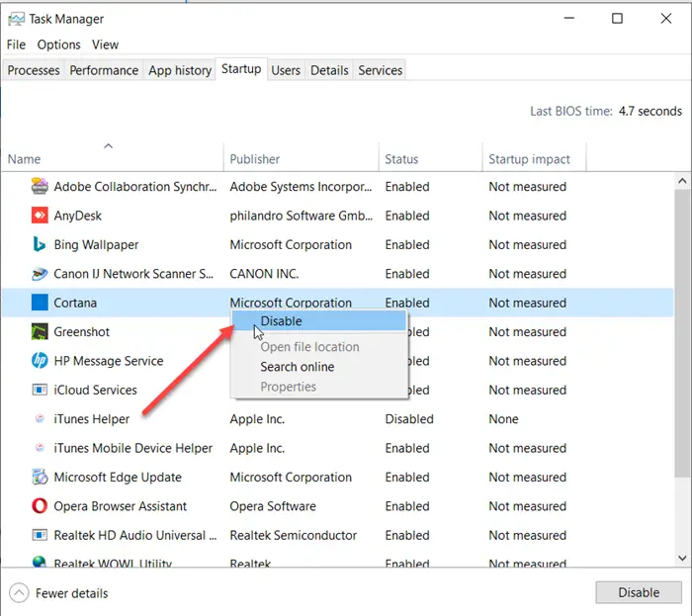The width and height of the screenshot is (692, 616).
Task: Click the Disable button at bottom right
Action: [x=639, y=592]
